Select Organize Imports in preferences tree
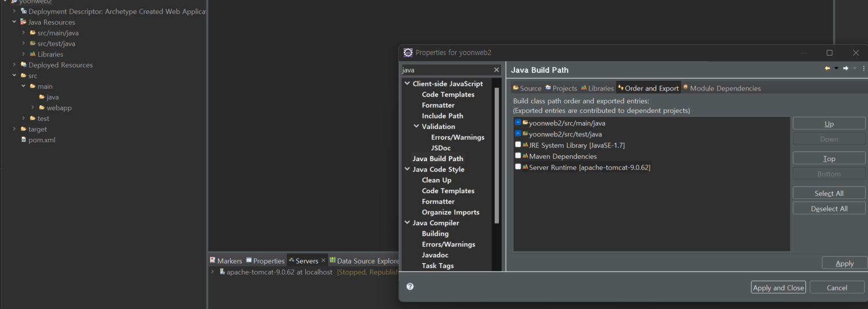Viewport: 868px width, 309px height. 451,212
